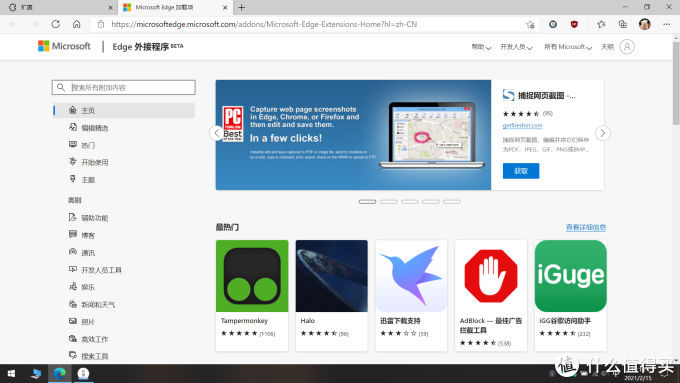The height and width of the screenshot is (383, 680).
Task: Show next carousel slide
Action: pyautogui.click(x=603, y=133)
